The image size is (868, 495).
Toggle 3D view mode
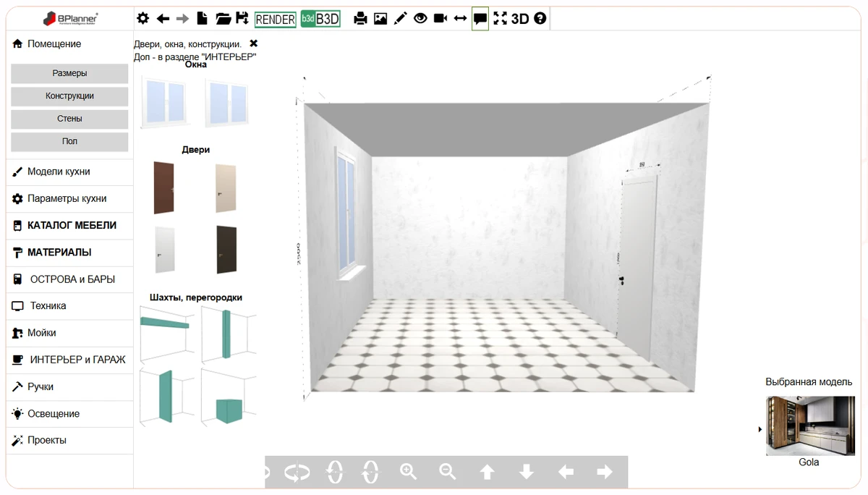point(520,19)
